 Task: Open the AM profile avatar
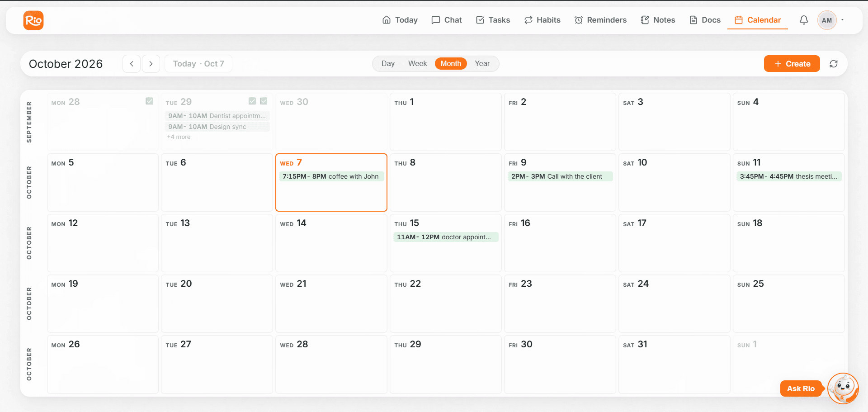coord(827,20)
